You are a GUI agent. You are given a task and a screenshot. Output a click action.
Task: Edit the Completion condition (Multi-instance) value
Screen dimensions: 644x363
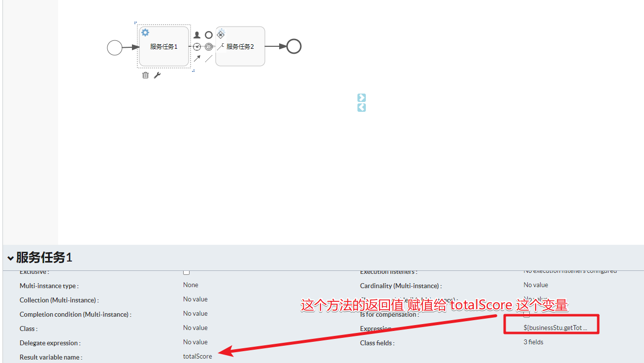[195, 314]
